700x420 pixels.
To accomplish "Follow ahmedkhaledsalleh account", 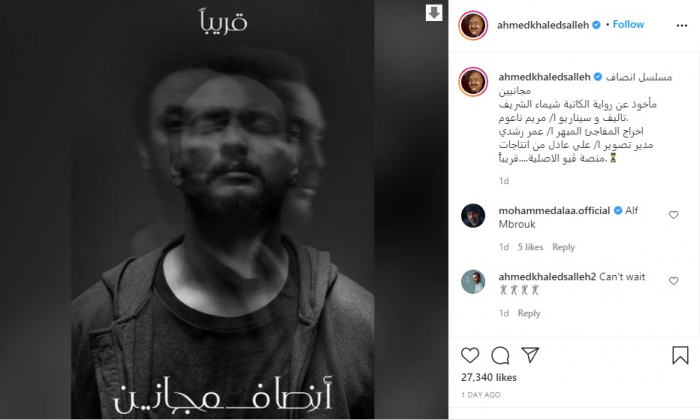I will 628,25.
